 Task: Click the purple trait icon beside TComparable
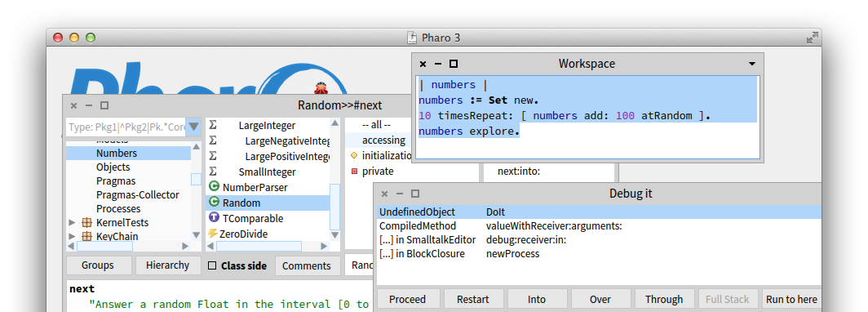tap(214, 218)
